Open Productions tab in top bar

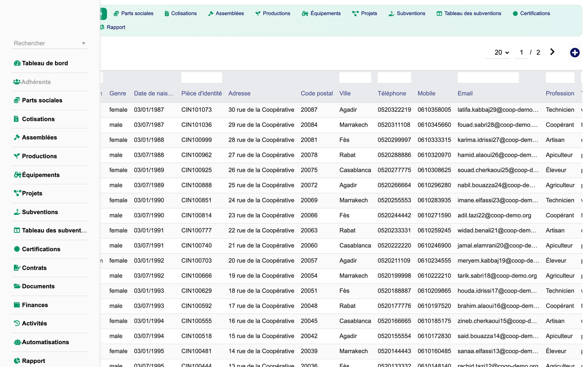(273, 13)
